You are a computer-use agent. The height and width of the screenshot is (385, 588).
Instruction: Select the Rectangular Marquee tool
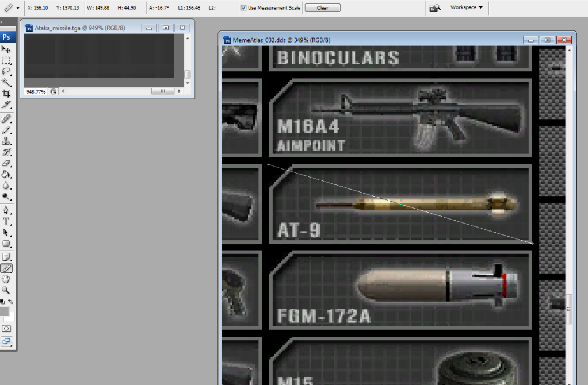[6, 60]
